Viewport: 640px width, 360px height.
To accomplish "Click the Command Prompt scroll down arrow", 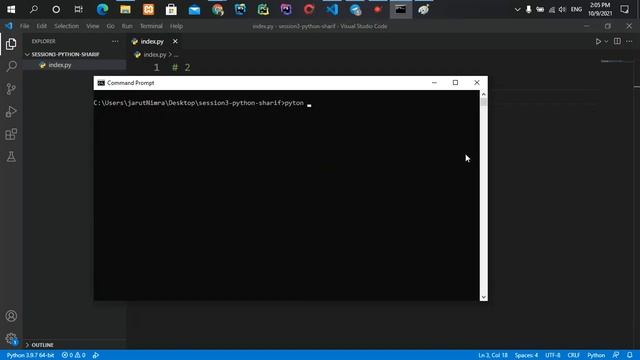I will coord(484,297).
